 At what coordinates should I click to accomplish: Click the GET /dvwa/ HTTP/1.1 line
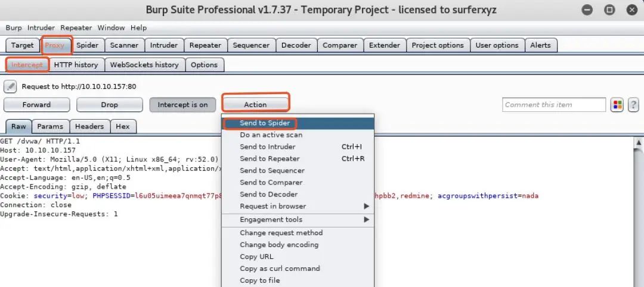click(40, 142)
